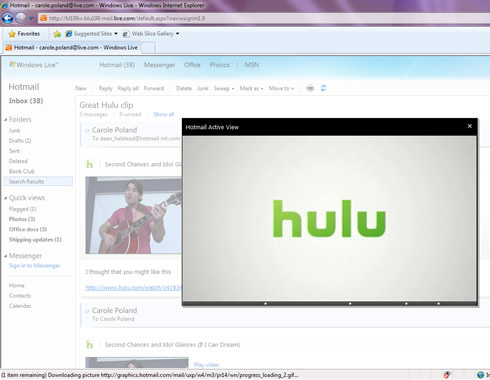Click the Favorites star icon
490x380 pixels.
coord(12,34)
